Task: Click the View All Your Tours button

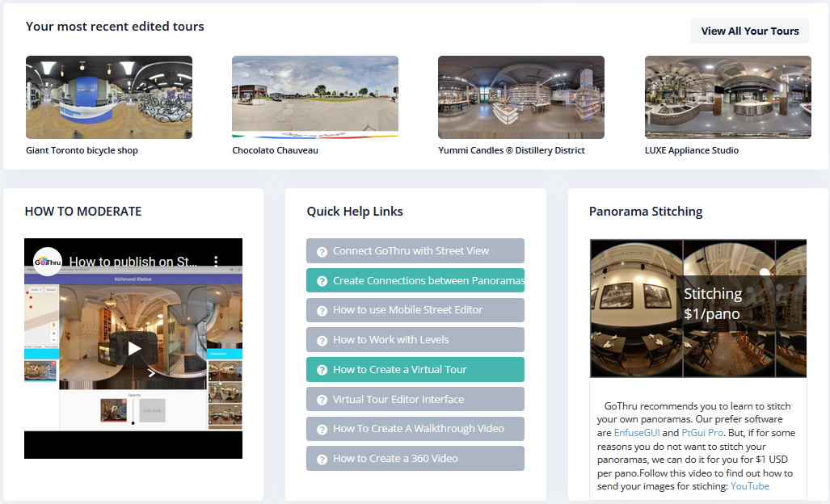Action: click(x=749, y=31)
